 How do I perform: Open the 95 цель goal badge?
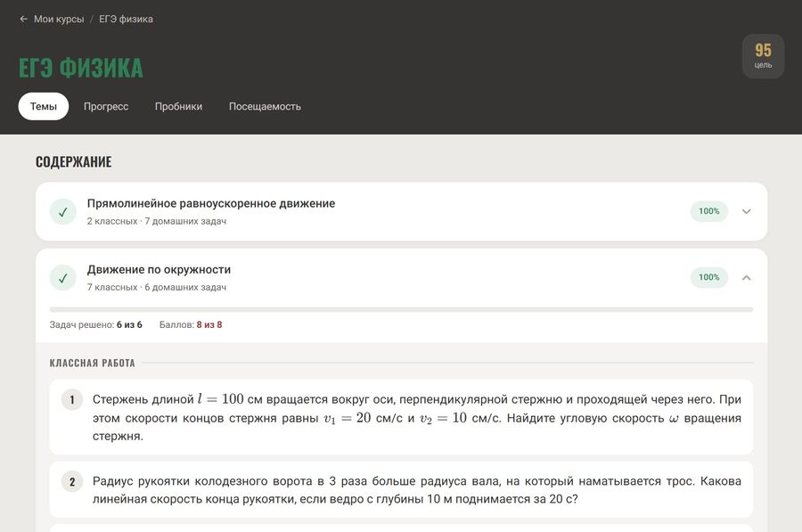point(763,56)
